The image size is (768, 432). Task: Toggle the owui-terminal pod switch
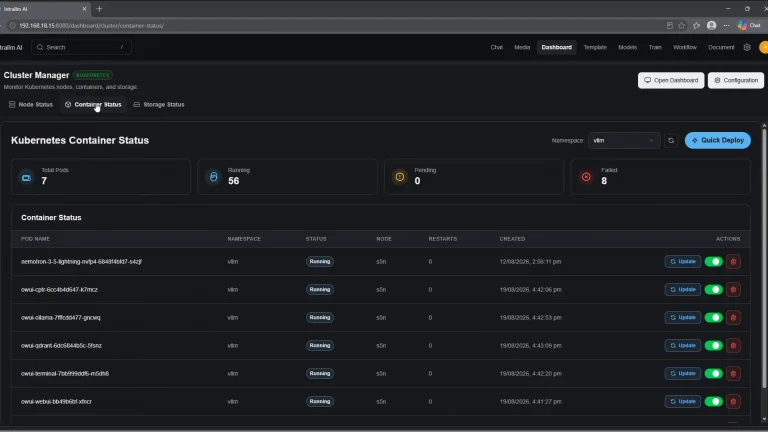pyautogui.click(x=714, y=373)
